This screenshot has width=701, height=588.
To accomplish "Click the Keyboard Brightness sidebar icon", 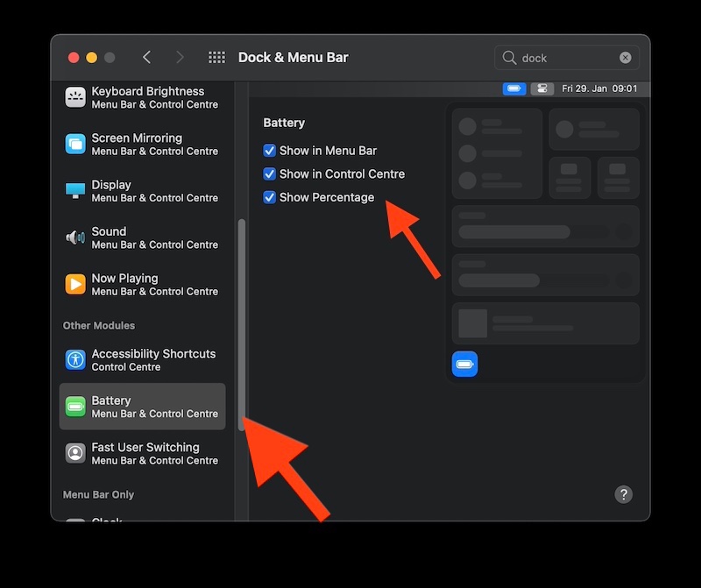I will click(x=75, y=97).
